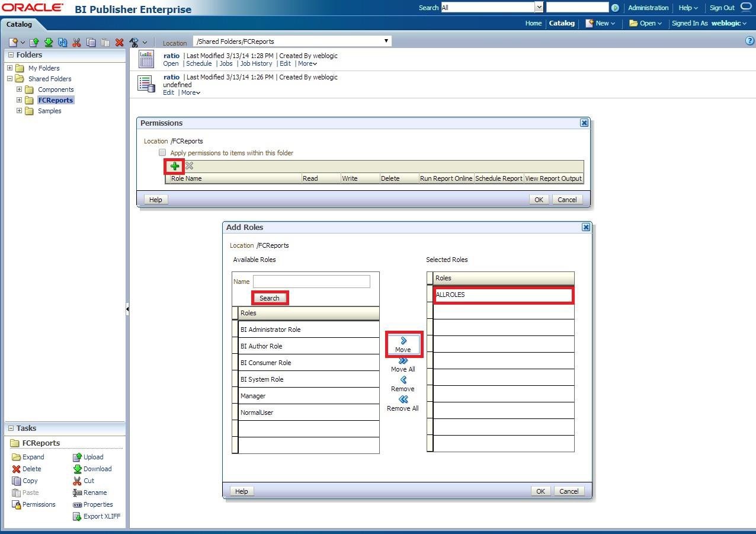756x534 pixels.
Task: Expand the Samples folder node
Action: pyautogui.click(x=19, y=110)
